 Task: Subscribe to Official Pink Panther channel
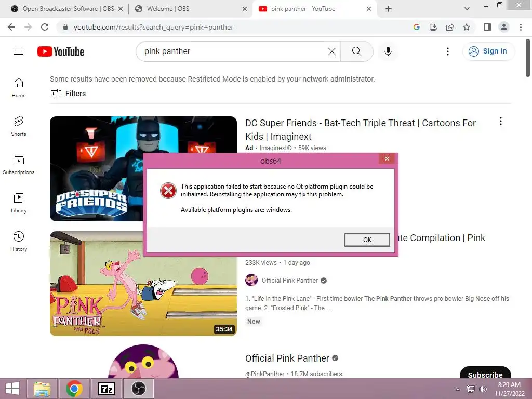tap(485, 373)
